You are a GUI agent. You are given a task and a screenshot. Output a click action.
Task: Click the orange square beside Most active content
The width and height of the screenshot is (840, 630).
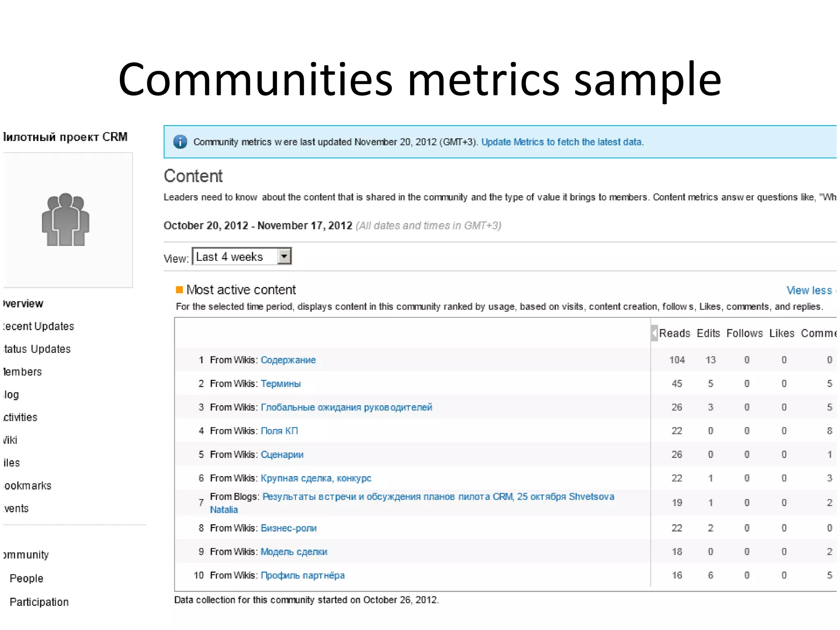(x=179, y=290)
